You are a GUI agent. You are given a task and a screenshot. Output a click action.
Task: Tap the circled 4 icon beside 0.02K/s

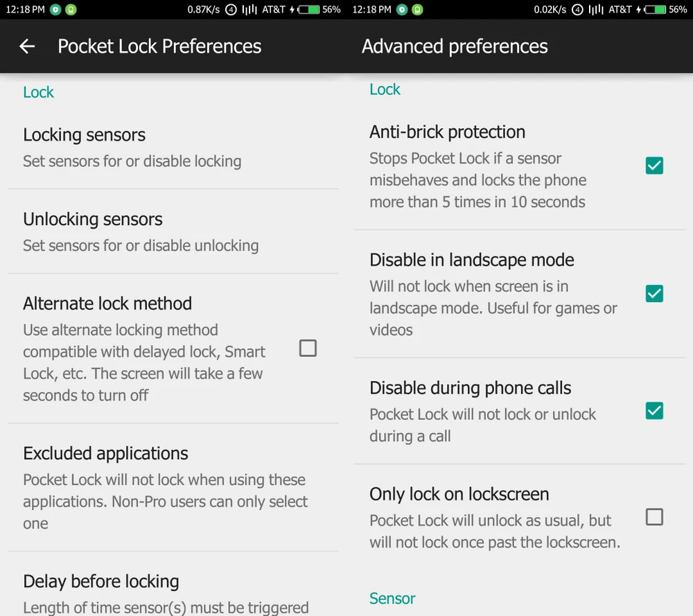tap(577, 10)
